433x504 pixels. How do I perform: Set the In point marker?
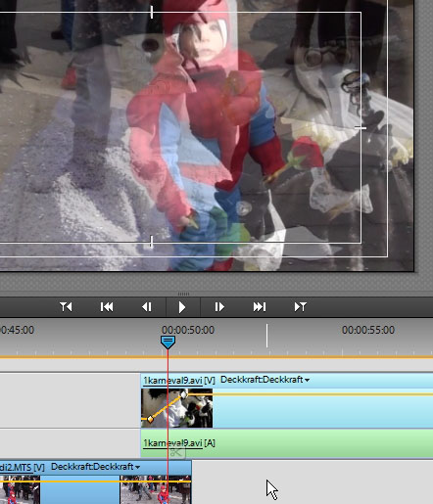coord(66,307)
